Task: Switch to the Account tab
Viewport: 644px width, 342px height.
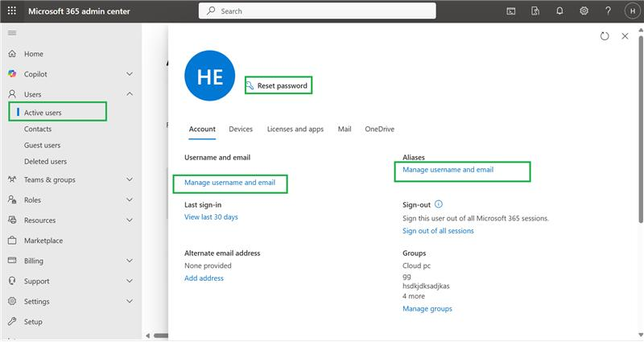Action: (x=202, y=129)
